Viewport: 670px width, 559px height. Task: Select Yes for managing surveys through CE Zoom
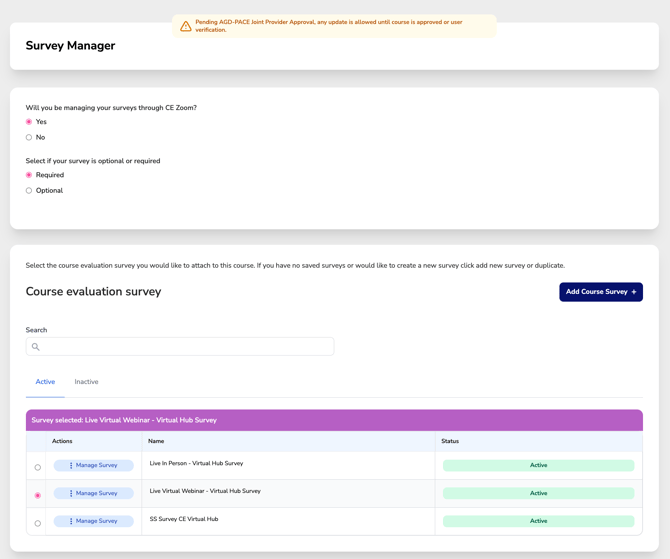(29, 122)
